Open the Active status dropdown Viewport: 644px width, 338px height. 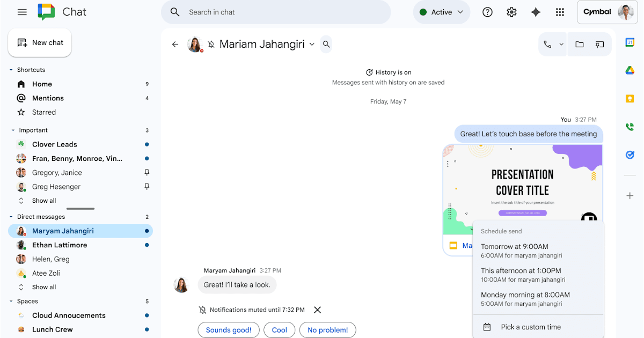[441, 12]
